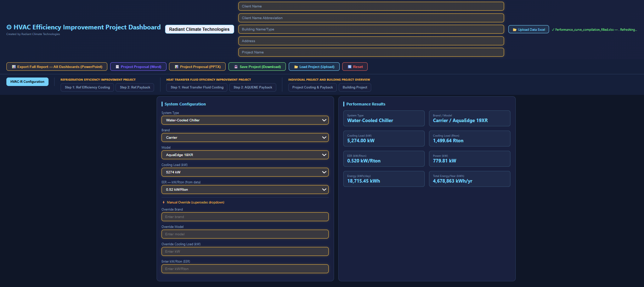Focus the Client Name Abbreviation field
This screenshot has width=644, height=287.
(371, 18)
